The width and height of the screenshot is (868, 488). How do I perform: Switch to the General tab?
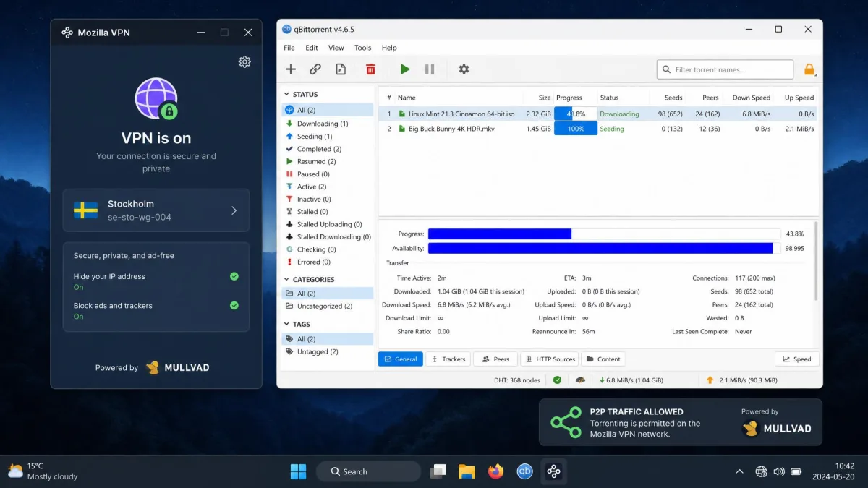point(400,359)
